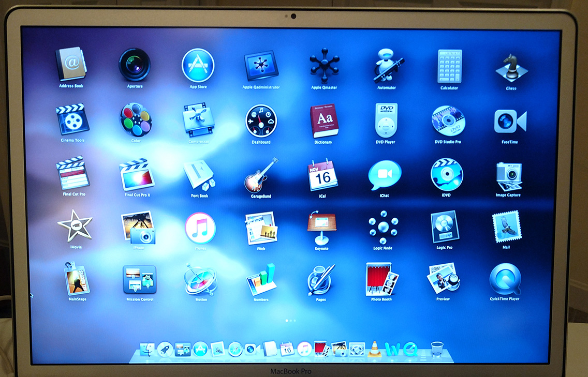588x377 pixels.
Task: Open VLC cone icon in Dock
Action: point(374,349)
